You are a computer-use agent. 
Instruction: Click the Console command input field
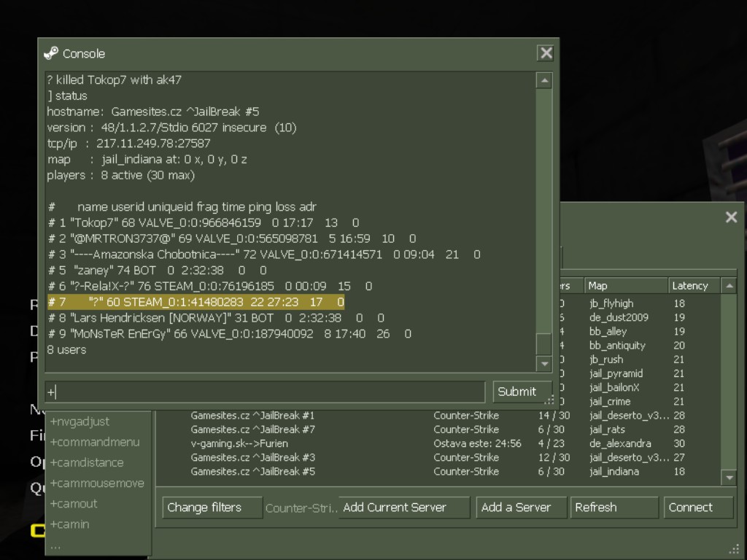pos(265,392)
